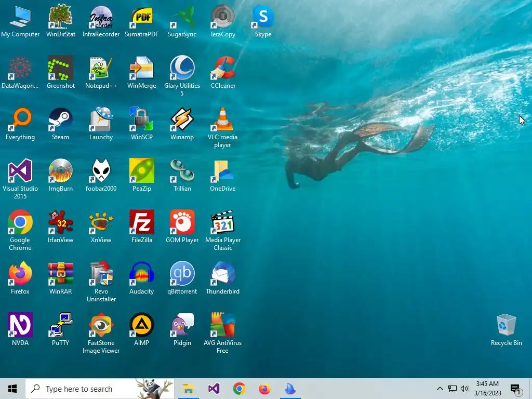Image resolution: width=532 pixels, height=399 pixels.
Task: Open File Explorer from the taskbar
Action: [188, 389]
